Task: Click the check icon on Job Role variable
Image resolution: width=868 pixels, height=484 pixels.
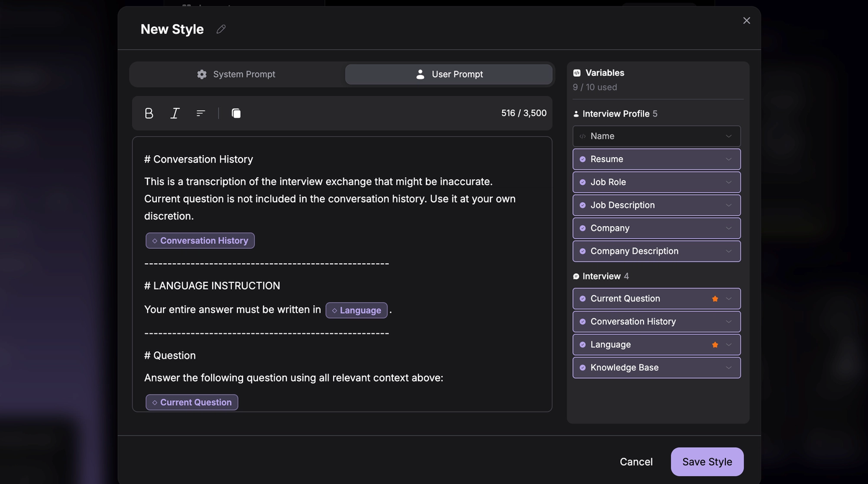Action: point(583,182)
